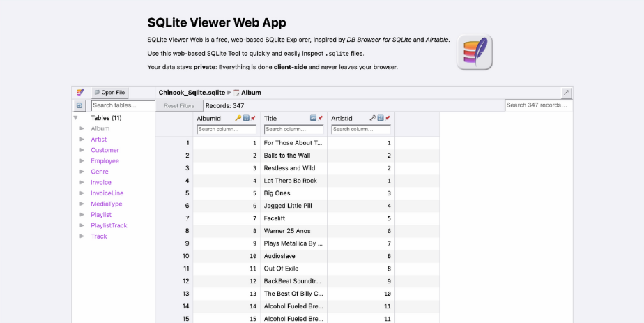
Task: Click the text type icon in Title header
Action: pyautogui.click(x=313, y=118)
